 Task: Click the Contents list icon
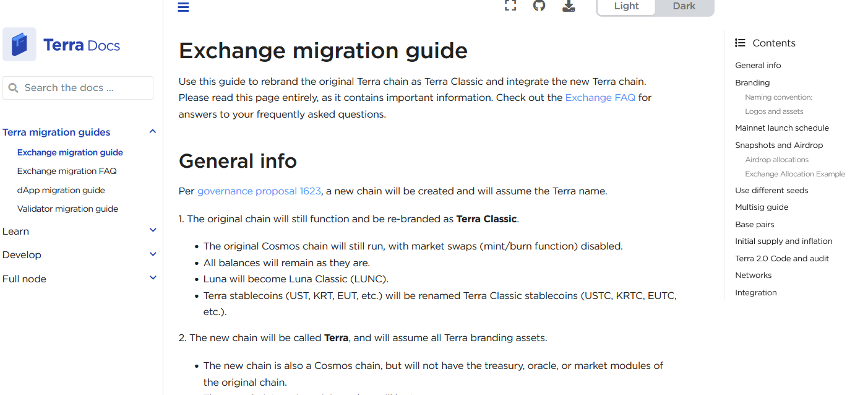click(x=740, y=43)
